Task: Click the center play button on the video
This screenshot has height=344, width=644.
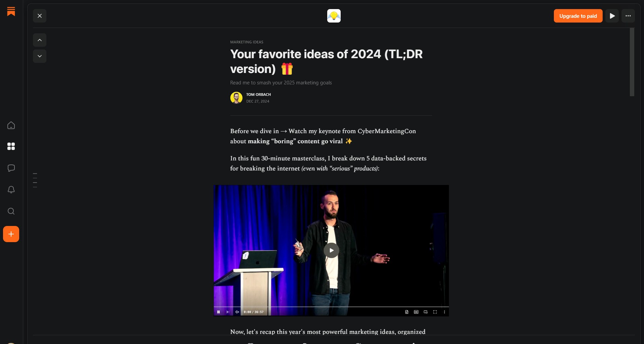Action: [331, 250]
